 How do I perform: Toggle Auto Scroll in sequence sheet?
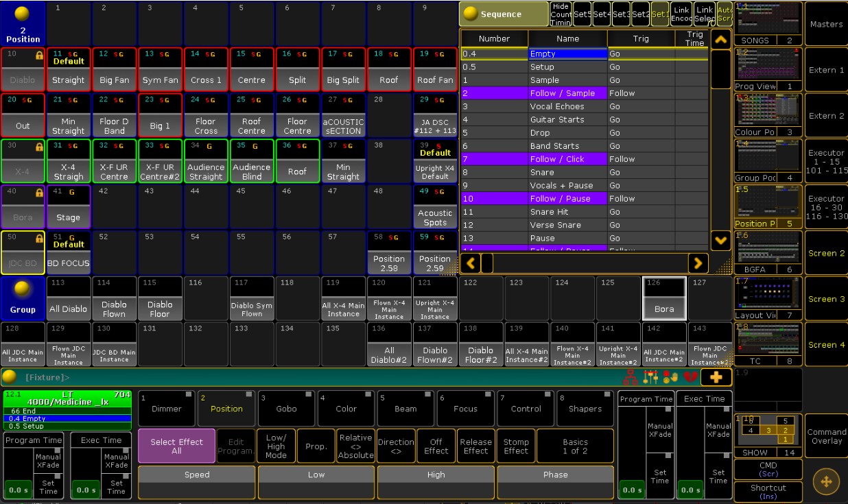724,14
